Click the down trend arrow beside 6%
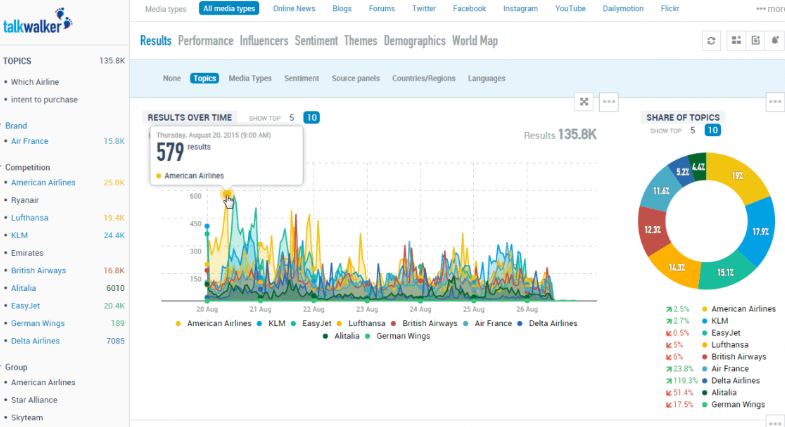785x427 pixels. click(668, 357)
